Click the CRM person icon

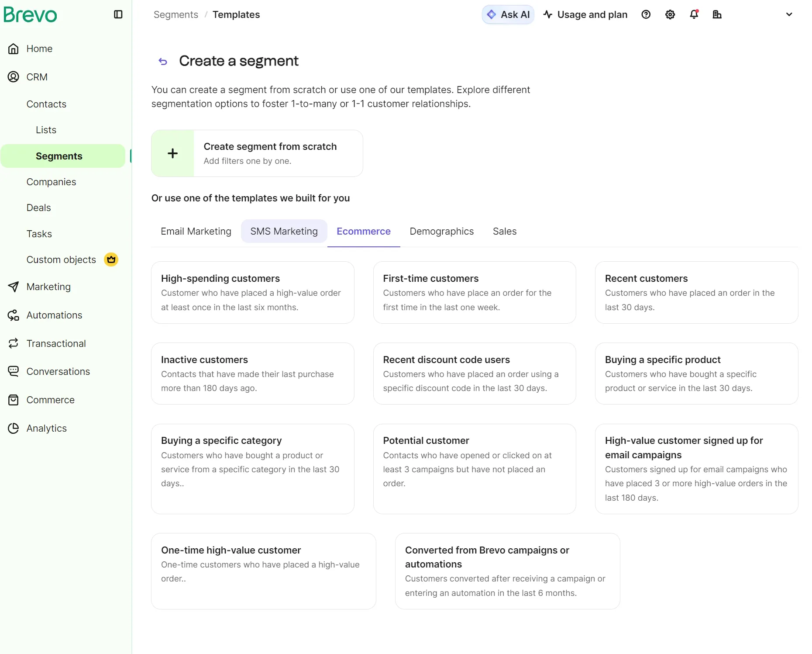[x=14, y=77]
